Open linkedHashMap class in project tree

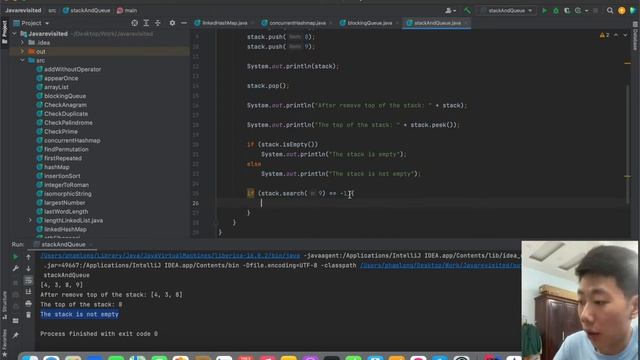click(65, 229)
